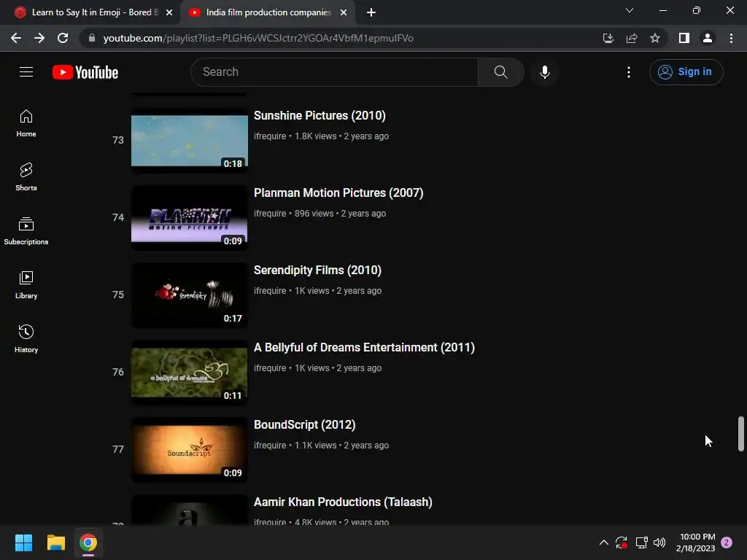Click the search magnifier button
The width and height of the screenshot is (747, 560).
[x=500, y=72]
